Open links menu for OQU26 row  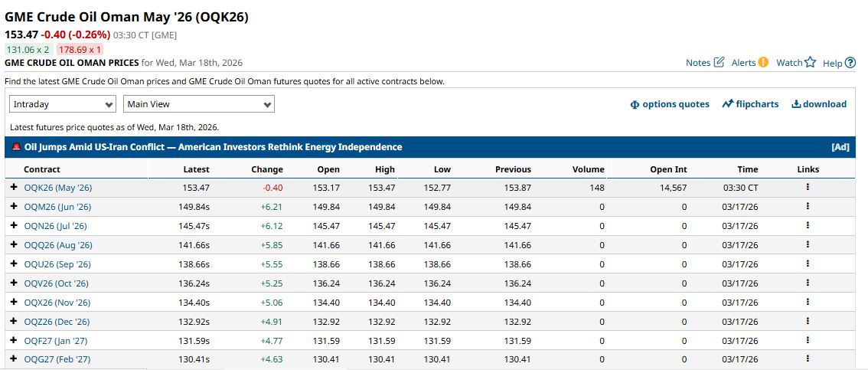(808, 264)
